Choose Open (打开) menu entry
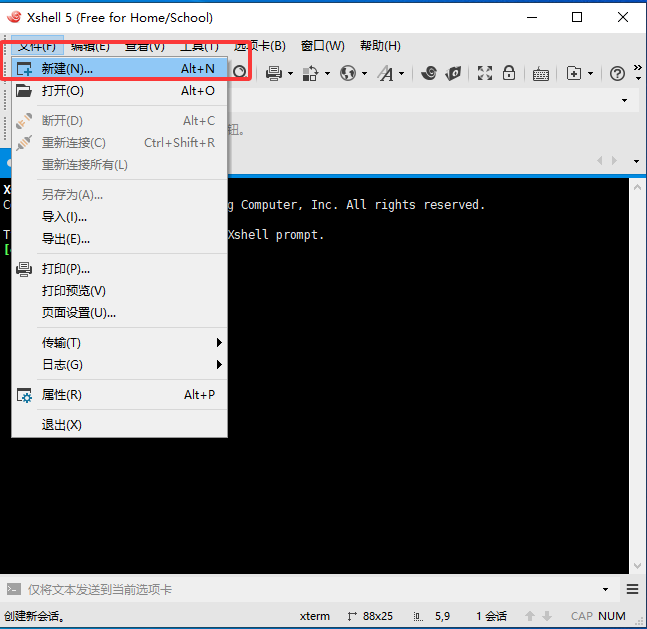The image size is (647, 629). [x=120, y=91]
